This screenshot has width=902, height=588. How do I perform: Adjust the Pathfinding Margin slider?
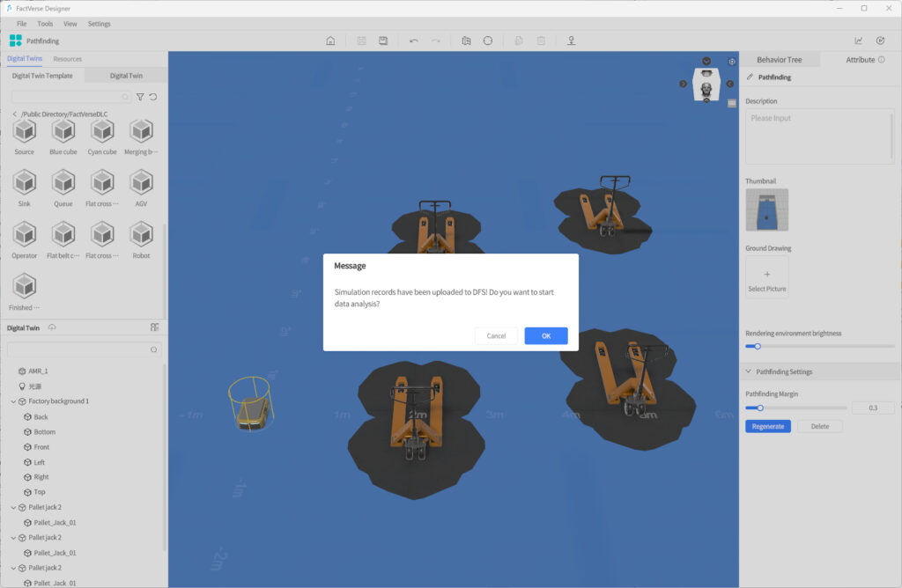pos(760,408)
